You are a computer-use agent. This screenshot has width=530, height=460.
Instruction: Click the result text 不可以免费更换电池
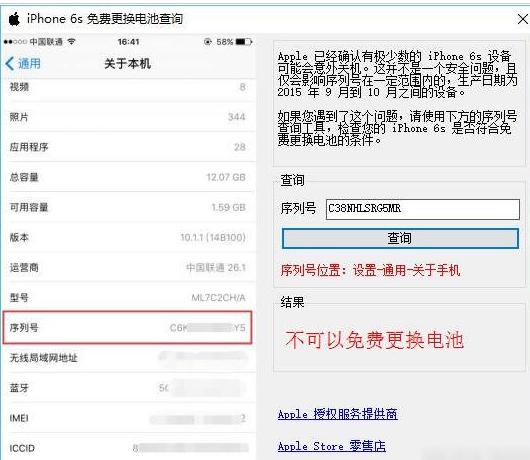[x=374, y=340]
